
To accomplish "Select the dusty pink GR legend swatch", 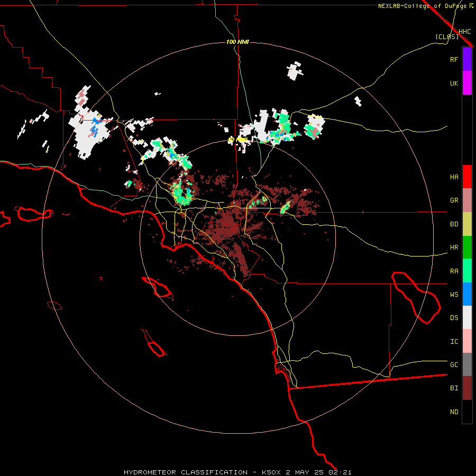I will coord(467,200).
